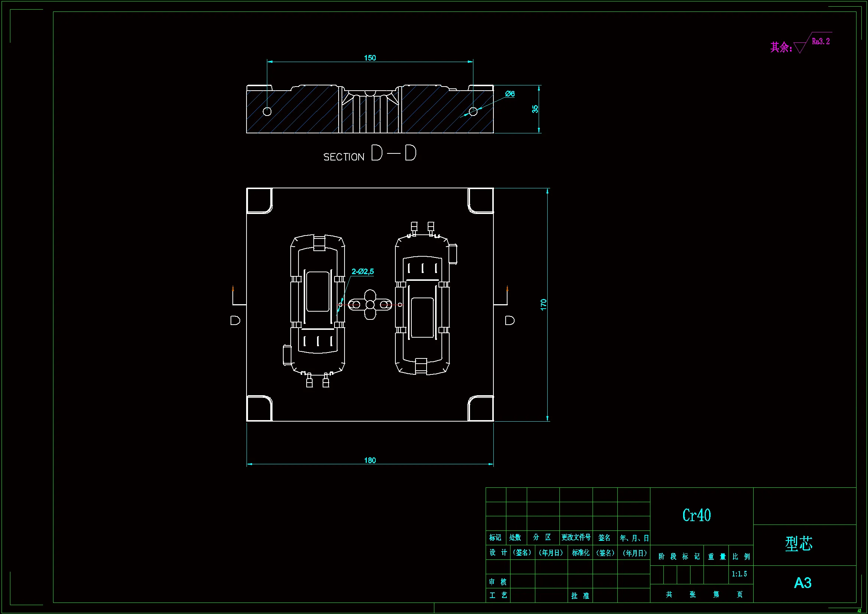Click the A3 sheet size text
The image size is (868, 614).
click(x=802, y=582)
